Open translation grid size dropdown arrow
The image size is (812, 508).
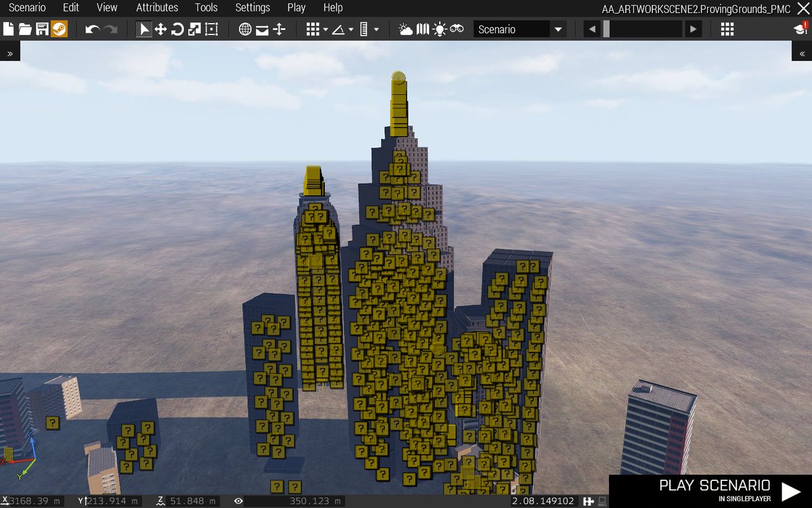click(x=325, y=30)
